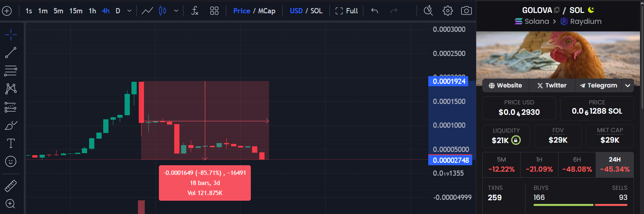The image size is (644, 214).
Task: Click the green buys ratio bar
Action: [x=563, y=205]
